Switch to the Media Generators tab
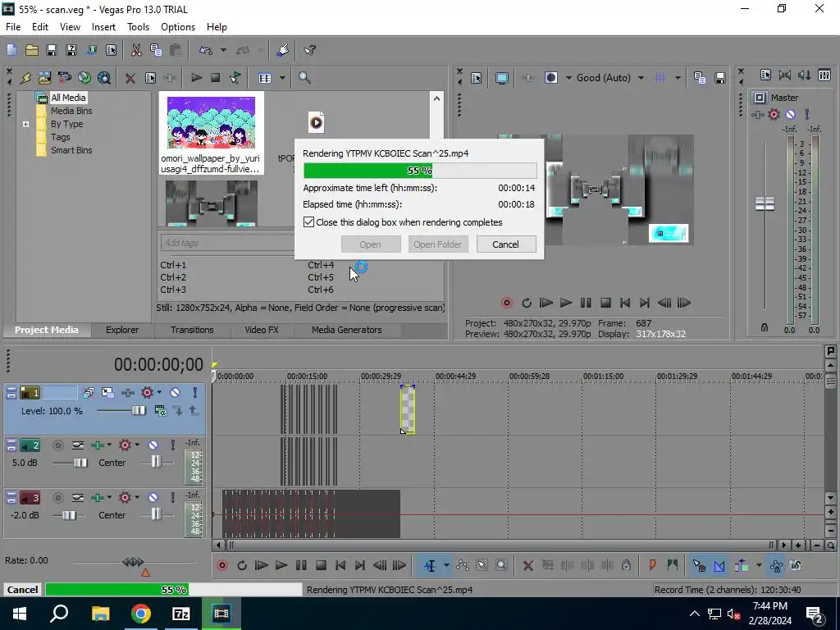This screenshot has height=630, width=840. [x=347, y=330]
